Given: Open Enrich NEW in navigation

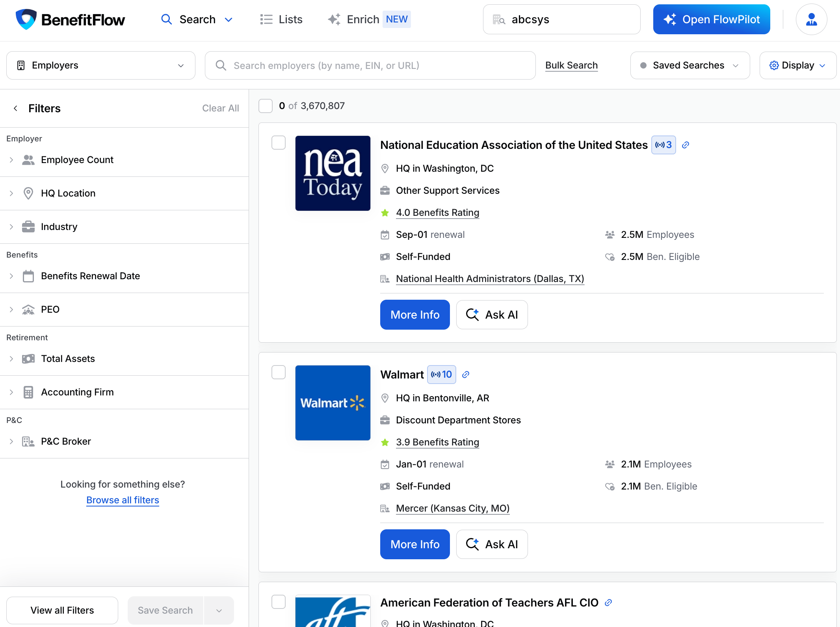Looking at the screenshot, I should coord(369,19).
